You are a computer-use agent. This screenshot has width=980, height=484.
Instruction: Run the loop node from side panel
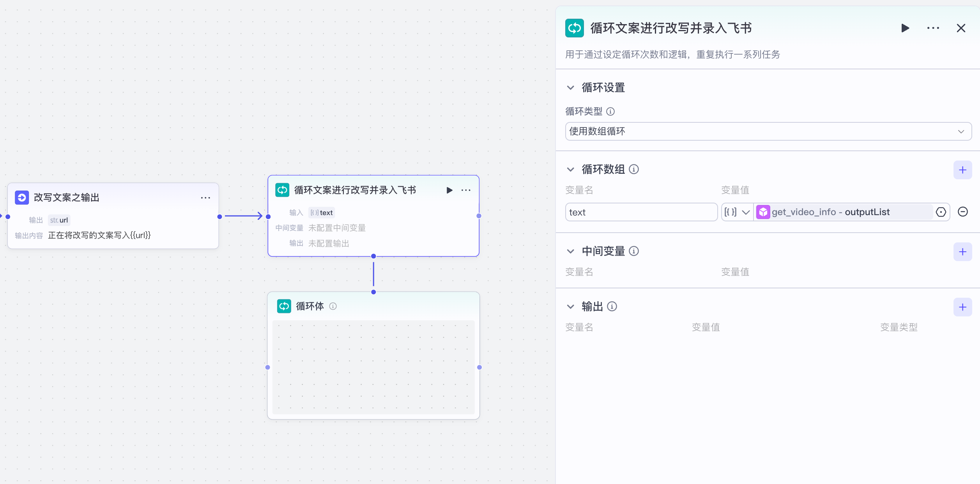click(905, 28)
